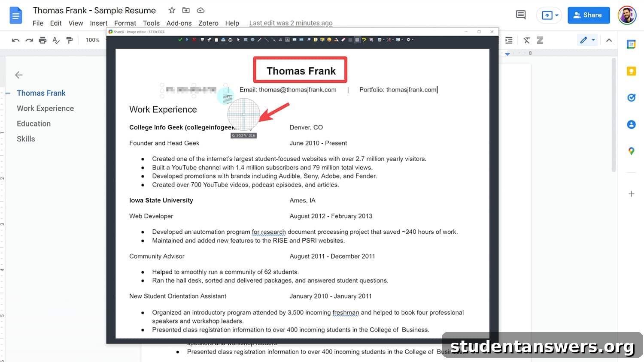Select the Speech balloon tool in ShareX

click(295, 39)
